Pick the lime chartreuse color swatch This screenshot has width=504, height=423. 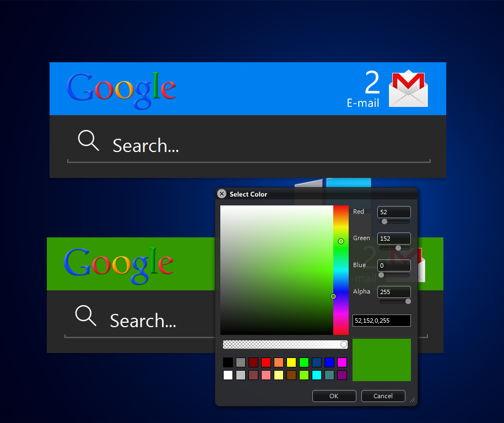pyautogui.click(x=304, y=375)
